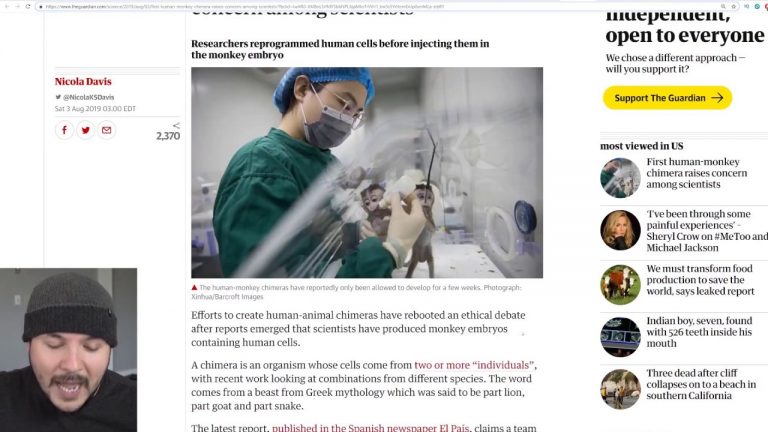Open Sheryl Crow #MeToo article
The height and width of the screenshot is (432, 768).
[x=707, y=231]
